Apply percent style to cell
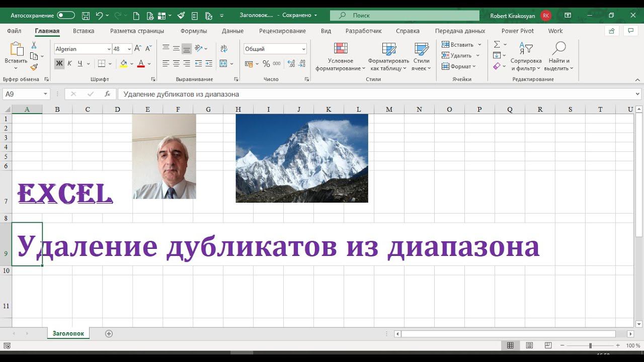Viewport: 644px width, 362px height. click(x=266, y=64)
